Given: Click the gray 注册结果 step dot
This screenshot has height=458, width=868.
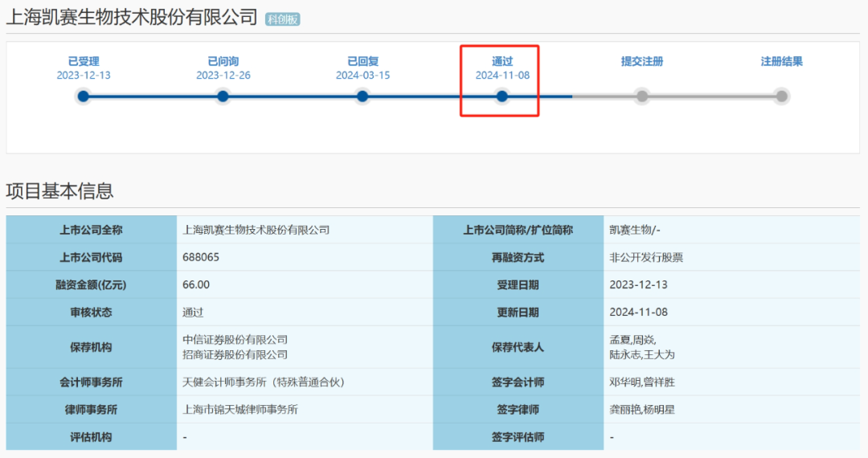Looking at the screenshot, I should point(781,96).
